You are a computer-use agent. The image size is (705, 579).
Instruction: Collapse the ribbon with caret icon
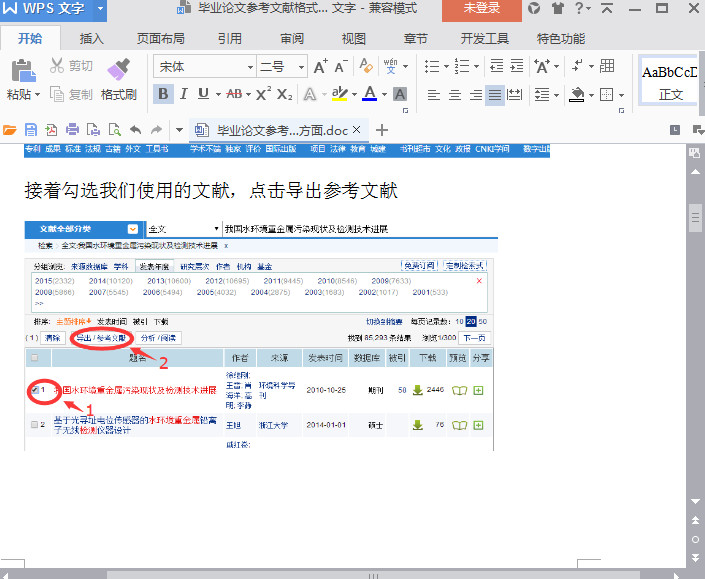tap(607, 8)
